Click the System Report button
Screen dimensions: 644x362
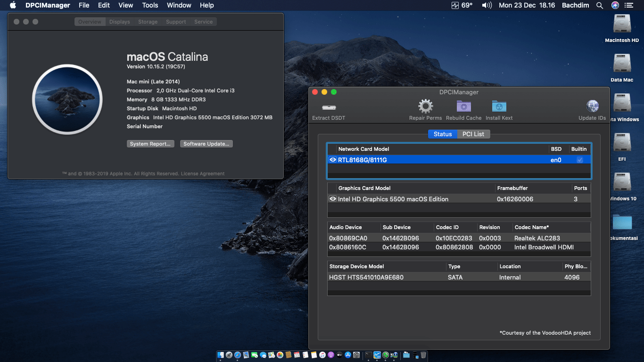coord(150,144)
